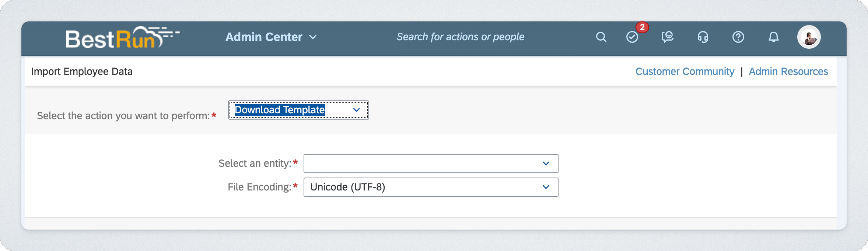Click the red To-Do badge showing 2

click(x=642, y=27)
